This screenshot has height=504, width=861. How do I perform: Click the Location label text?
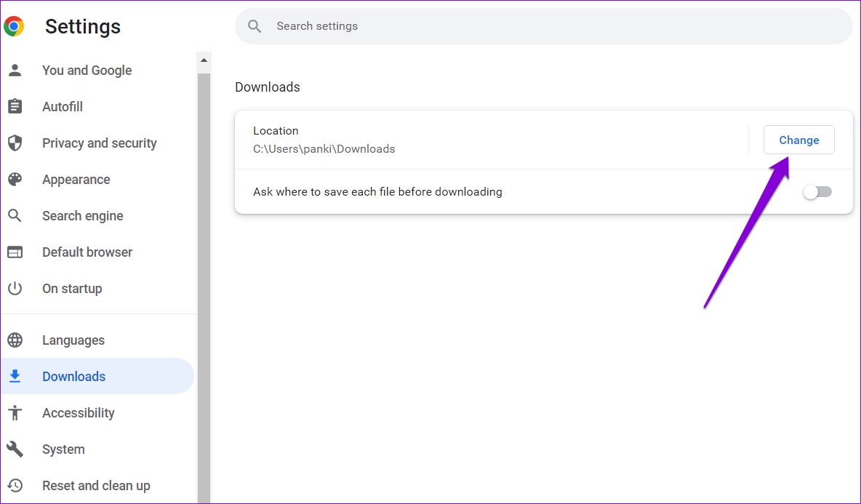pos(276,131)
